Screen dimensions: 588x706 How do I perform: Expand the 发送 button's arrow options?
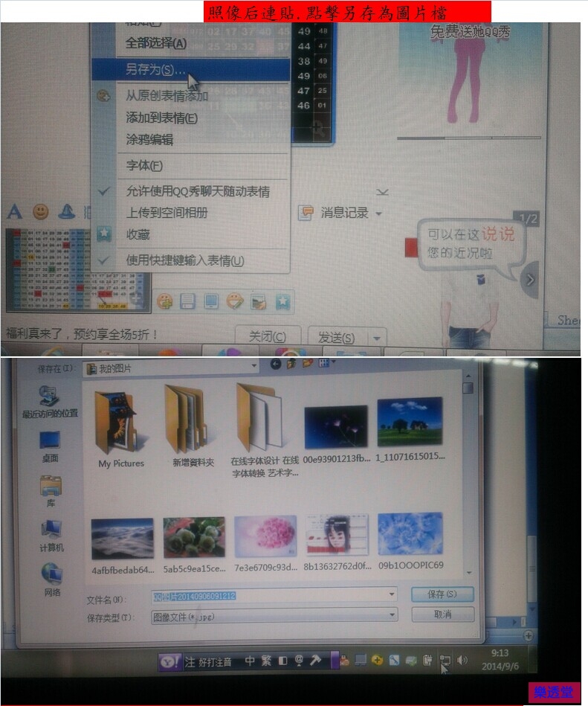pyautogui.click(x=377, y=337)
